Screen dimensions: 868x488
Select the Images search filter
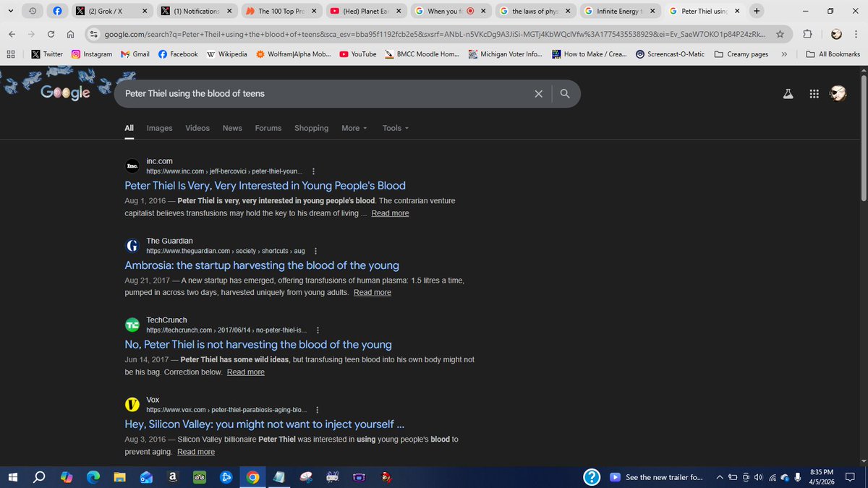tap(159, 128)
